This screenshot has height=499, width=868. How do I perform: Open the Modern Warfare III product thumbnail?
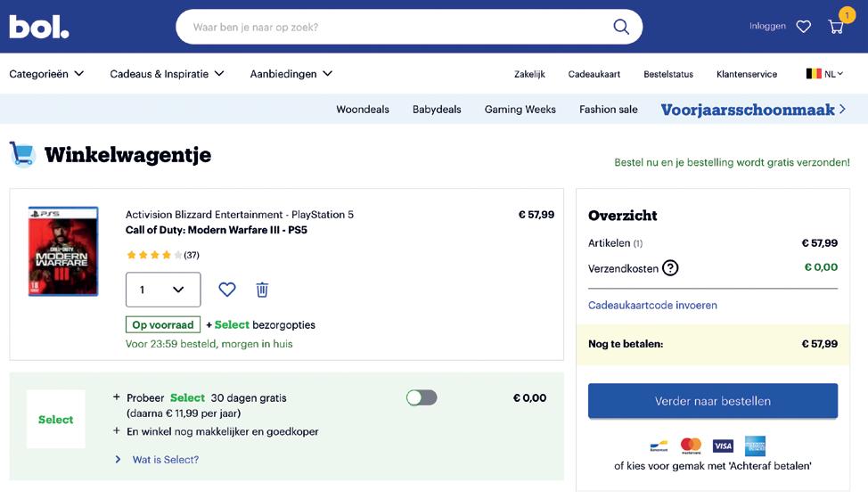tap(63, 251)
